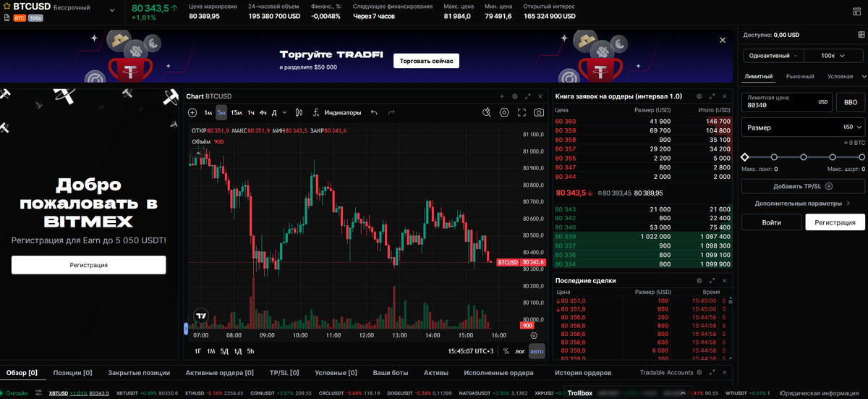Expand the bottom positions panel with arrows icon

[712, 373]
